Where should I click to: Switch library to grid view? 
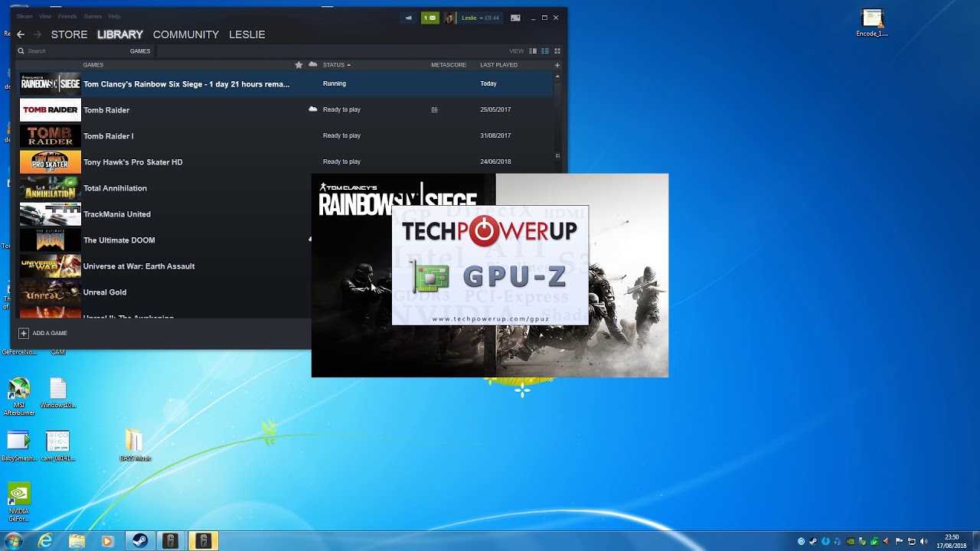tap(557, 51)
